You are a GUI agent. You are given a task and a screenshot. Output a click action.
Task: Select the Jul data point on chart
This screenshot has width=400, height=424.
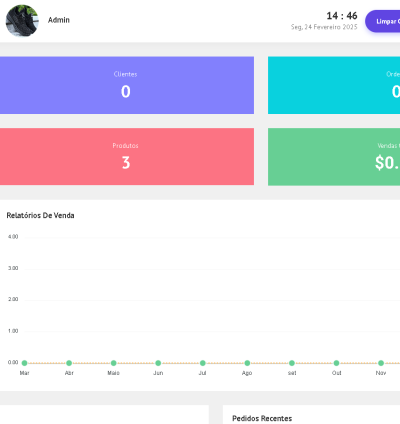(203, 363)
